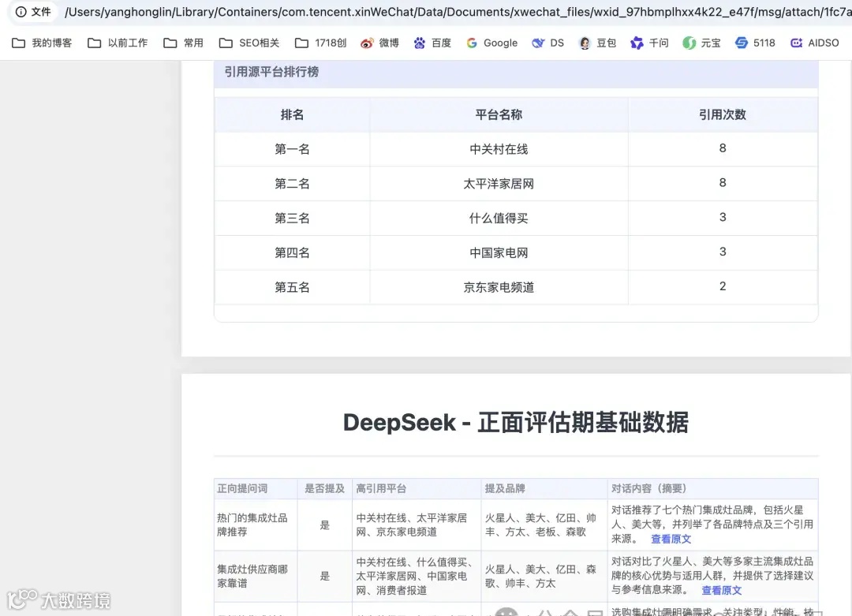
Task: Select the 第四名 ranking cell
Action: (293, 252)
